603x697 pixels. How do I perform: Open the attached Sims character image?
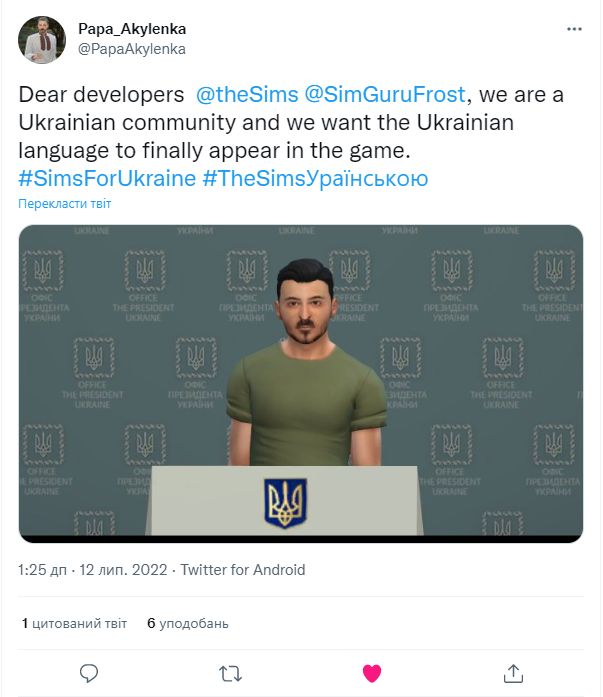(301, 383)
